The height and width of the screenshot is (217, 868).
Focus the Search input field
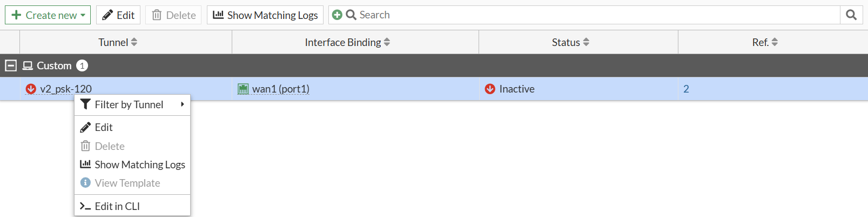click(594, 15)
